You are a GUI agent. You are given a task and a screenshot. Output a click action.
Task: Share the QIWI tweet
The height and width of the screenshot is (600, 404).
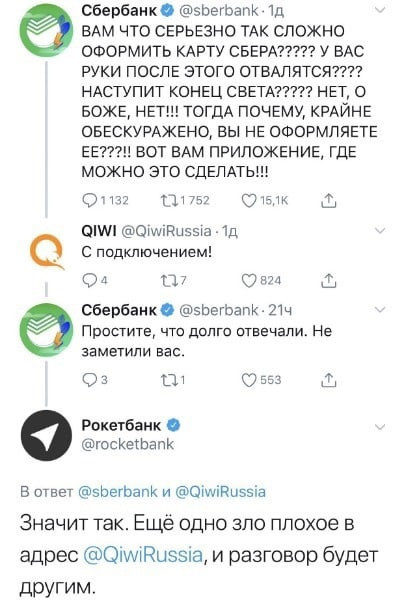coord(328,281)
